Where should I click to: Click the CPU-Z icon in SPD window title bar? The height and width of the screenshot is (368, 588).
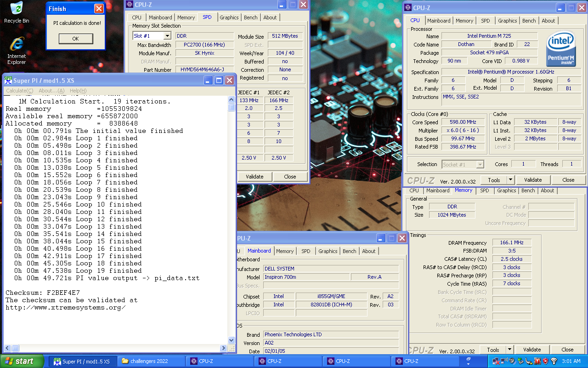[x=129, y=5]
